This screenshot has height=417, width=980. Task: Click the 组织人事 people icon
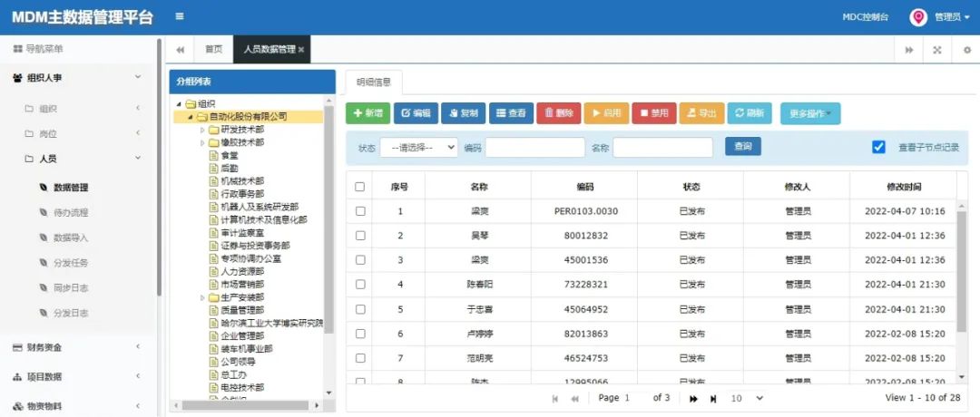[17, 78]
